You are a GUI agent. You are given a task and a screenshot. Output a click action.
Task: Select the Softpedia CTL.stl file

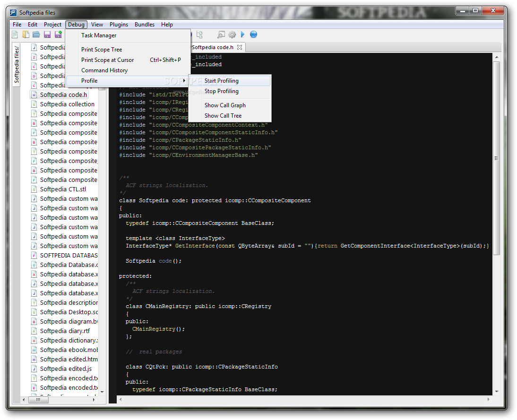(63, 189)
